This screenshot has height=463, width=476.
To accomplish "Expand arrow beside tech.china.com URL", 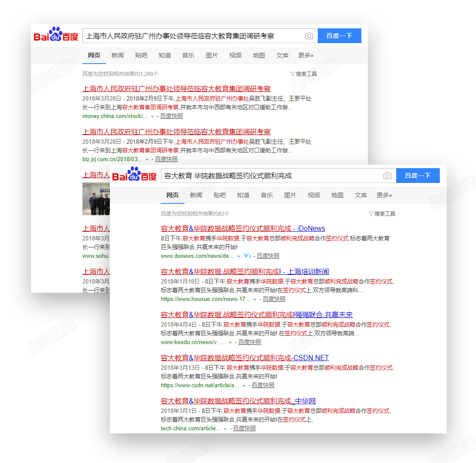I will point(225,429).
